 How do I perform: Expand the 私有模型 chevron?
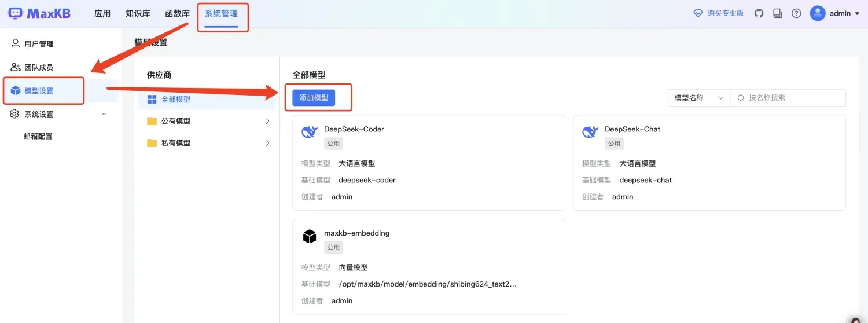pyautogui.click(x=267, y=143)
